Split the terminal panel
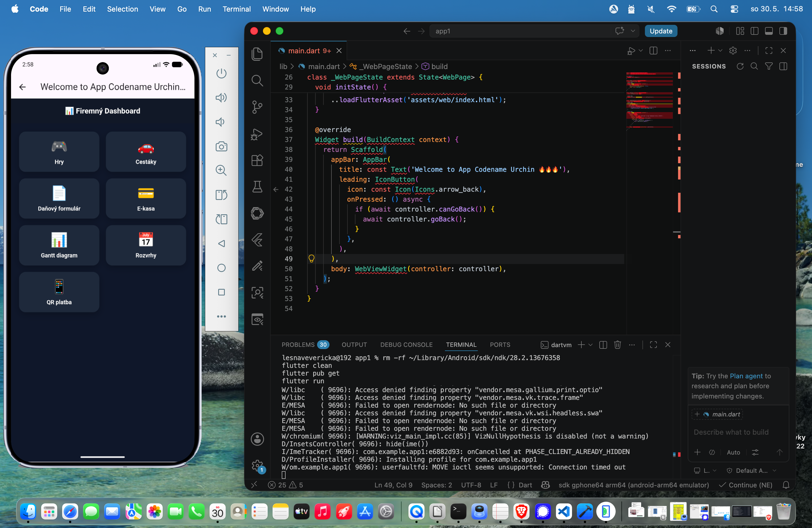The image size is (812, 528). 603,345
